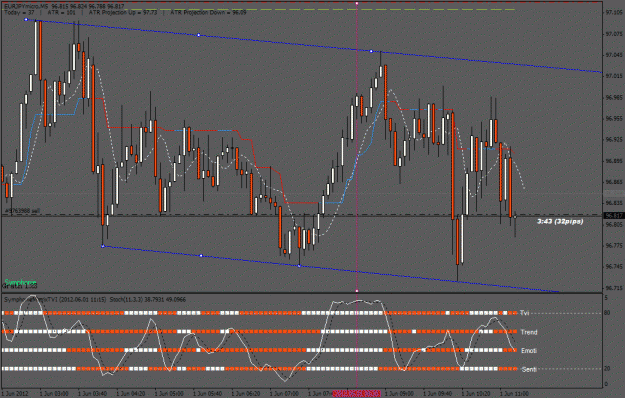Select the upper channel line's middle anchor point

[199, 35]
